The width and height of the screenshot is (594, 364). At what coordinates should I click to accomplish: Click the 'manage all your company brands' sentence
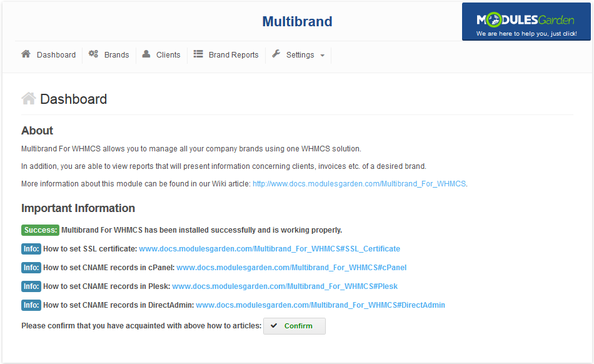point(191,149)
